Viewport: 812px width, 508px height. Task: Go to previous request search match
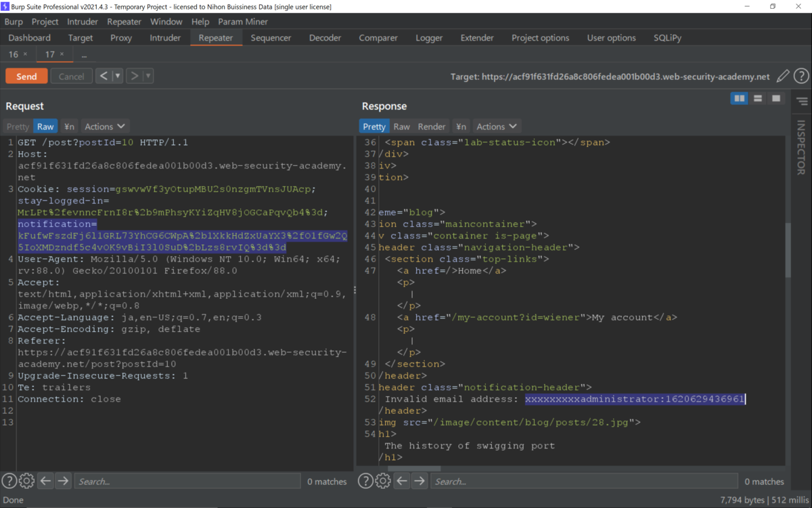[45, 481]
